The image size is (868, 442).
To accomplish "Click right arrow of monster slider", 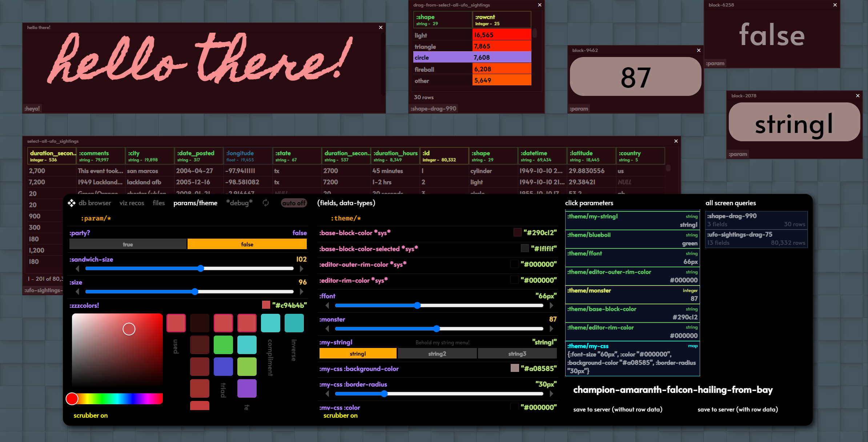I will pyautogui.click(x=551, y=329).
